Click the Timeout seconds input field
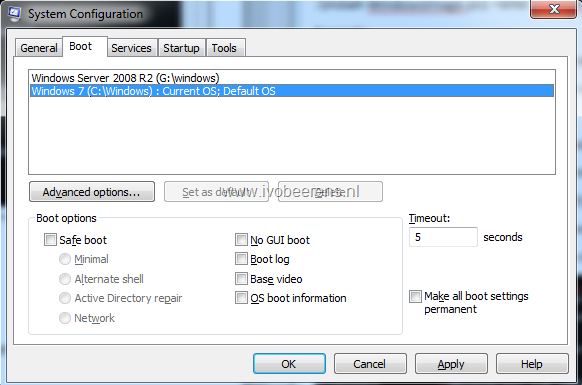The image size is (582, 385). click(x=443, y=237)
